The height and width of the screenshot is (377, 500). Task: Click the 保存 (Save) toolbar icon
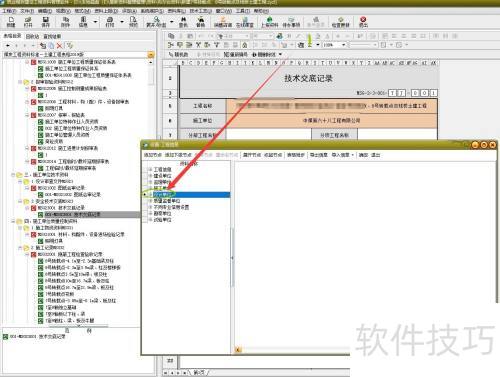[46, 22]
